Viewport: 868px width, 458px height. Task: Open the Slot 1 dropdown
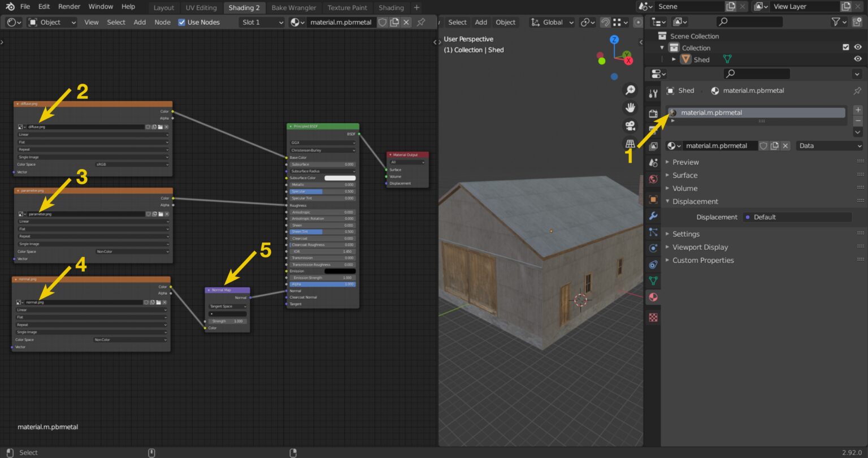pos(262,22)
